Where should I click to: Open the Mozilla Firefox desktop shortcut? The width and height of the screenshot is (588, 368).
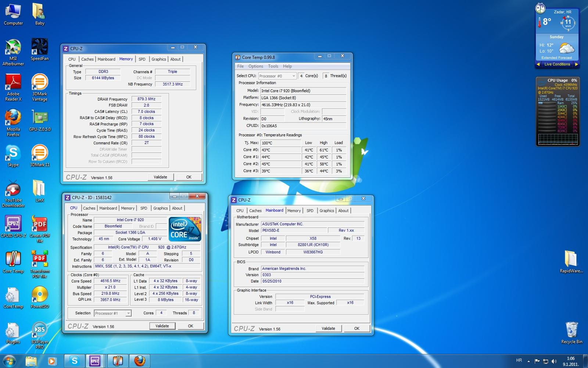(13, 123)
